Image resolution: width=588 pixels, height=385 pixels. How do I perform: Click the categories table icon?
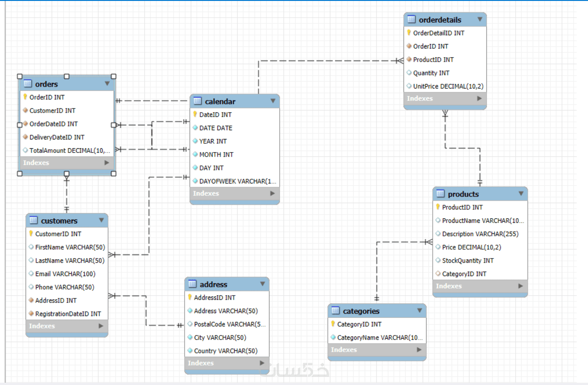point(336,311)
